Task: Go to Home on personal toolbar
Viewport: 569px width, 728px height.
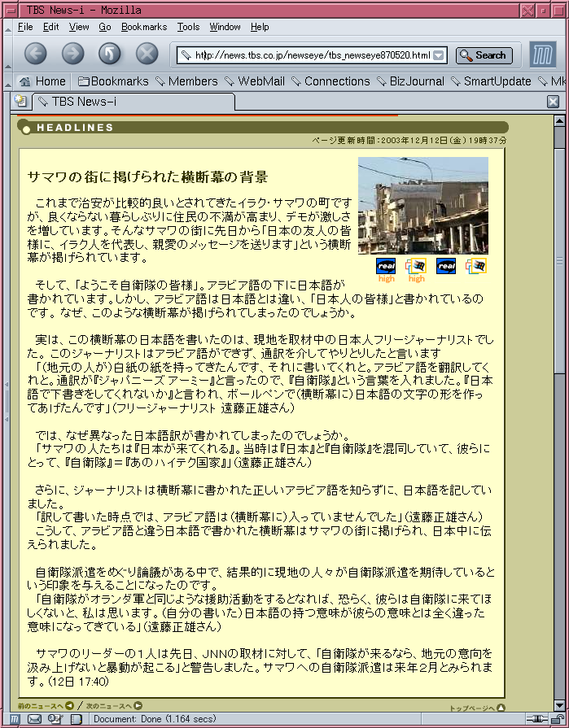Action: pos(42,81)
